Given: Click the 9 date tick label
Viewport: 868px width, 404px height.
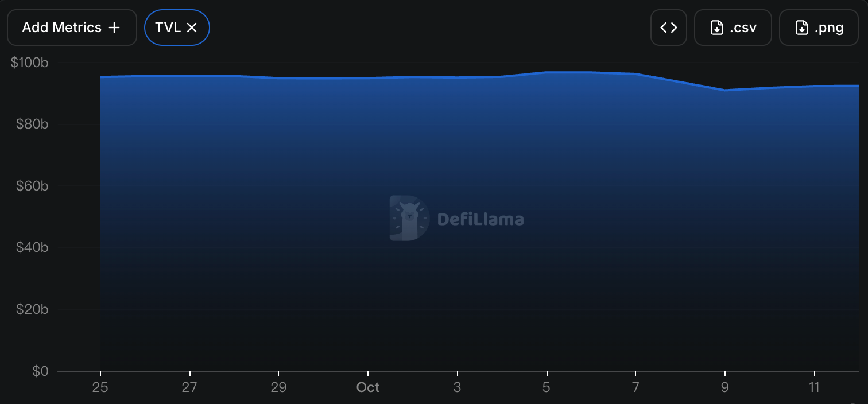Looking at the screenshot, I should (725, 387).
